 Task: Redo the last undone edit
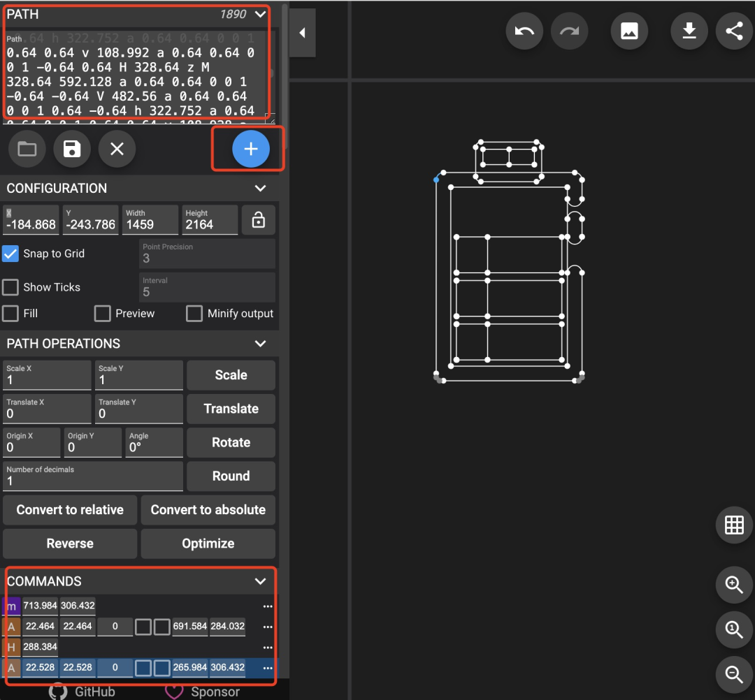coord(569,31)
